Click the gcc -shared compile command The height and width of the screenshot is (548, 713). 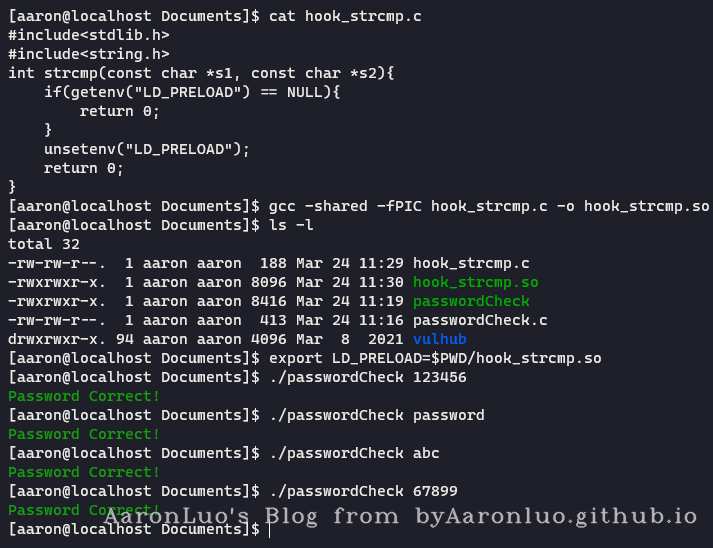489,206
